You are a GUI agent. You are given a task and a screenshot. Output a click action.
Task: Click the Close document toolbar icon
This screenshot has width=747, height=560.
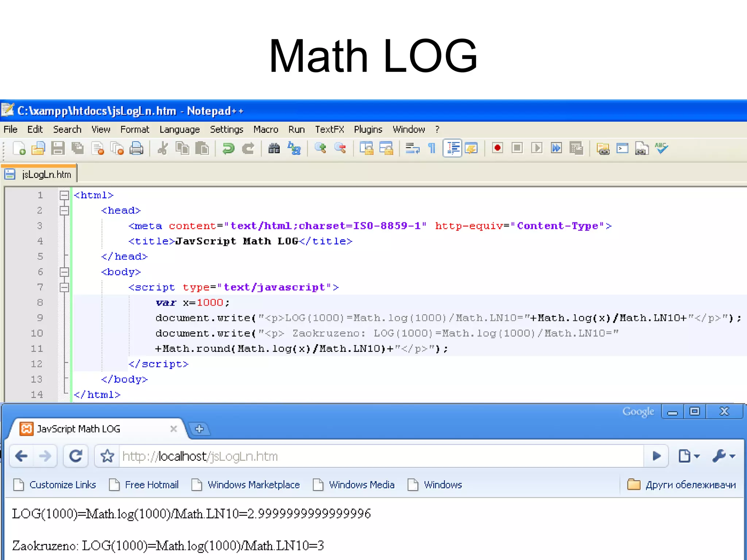tap(97, 148)
